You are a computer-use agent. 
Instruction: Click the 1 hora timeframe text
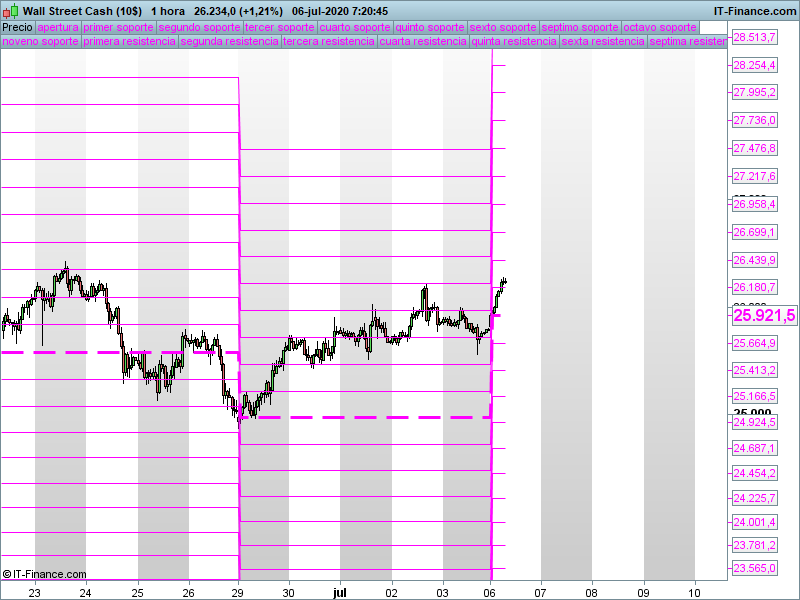[x=168, y=11]
